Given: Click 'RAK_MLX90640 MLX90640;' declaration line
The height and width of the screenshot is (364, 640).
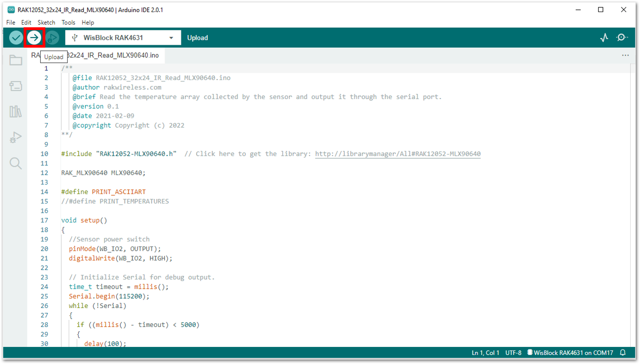Looking at the screenshot, I should (103, 173).
